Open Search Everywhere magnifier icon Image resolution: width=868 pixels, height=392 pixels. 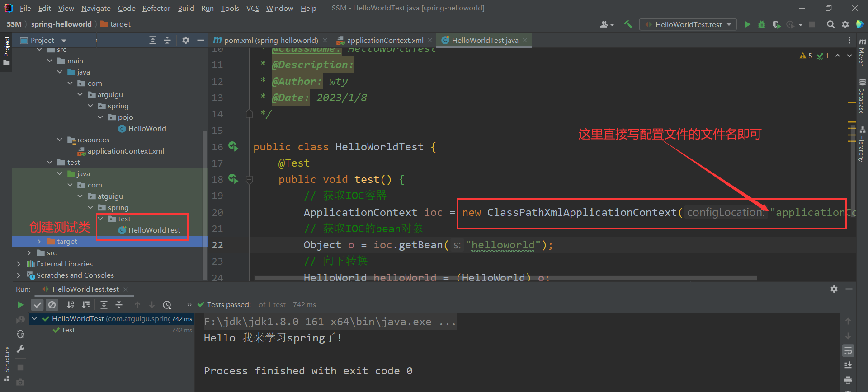830,24
